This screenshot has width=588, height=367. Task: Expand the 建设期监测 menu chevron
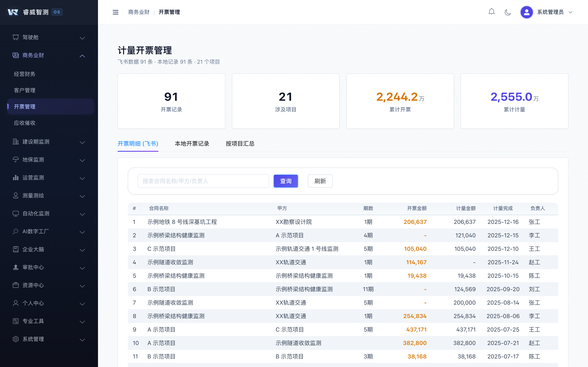tap(82, 142)
